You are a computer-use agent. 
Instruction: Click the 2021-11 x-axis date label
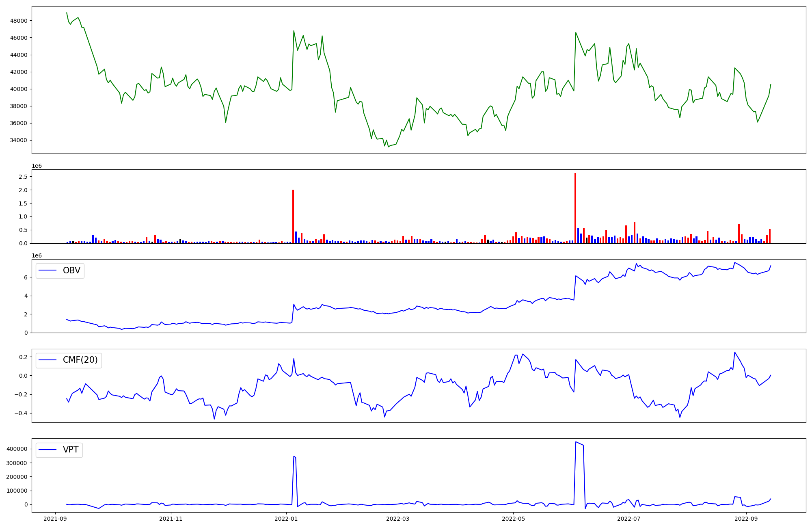click(x=171, y=519)
